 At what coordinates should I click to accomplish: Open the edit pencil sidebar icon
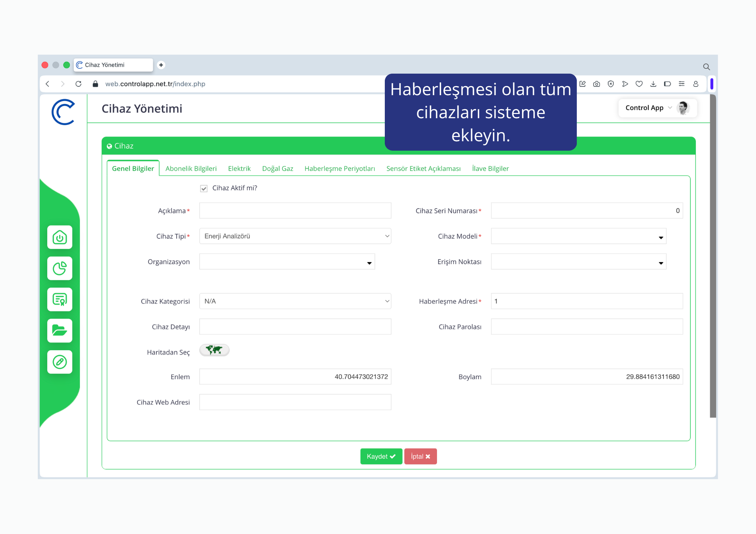click(60, 362)
